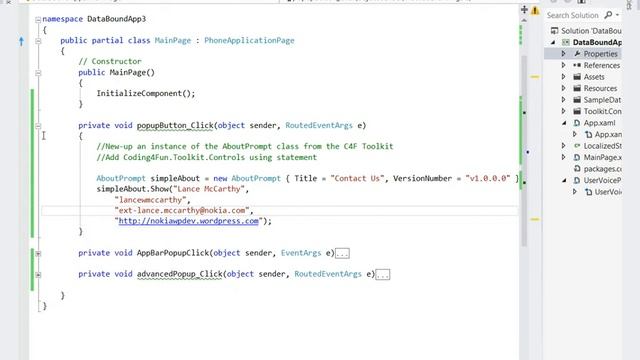Image resolution: width=640 pixels, height=360 pixels.
Task: Click the Search Solution magnifier icon
Action: [608, 15]
